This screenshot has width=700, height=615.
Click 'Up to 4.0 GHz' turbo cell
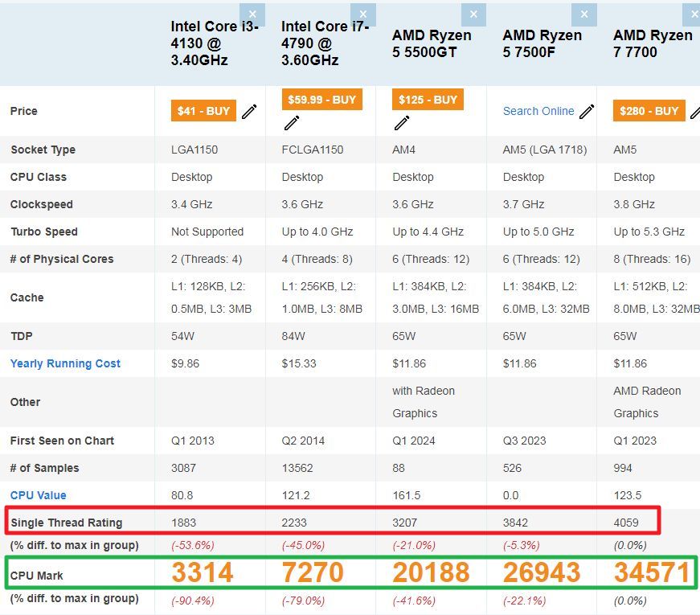click(x=317, y=232)
